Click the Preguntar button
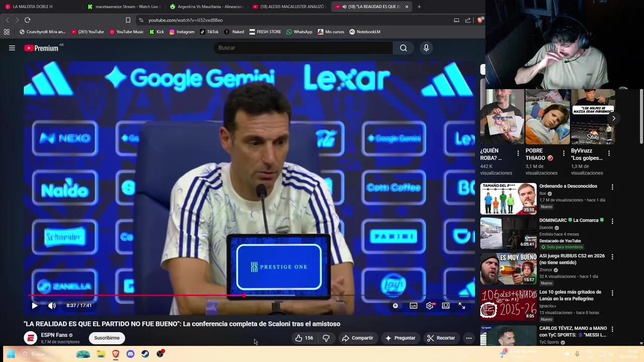 coord(400,338)
